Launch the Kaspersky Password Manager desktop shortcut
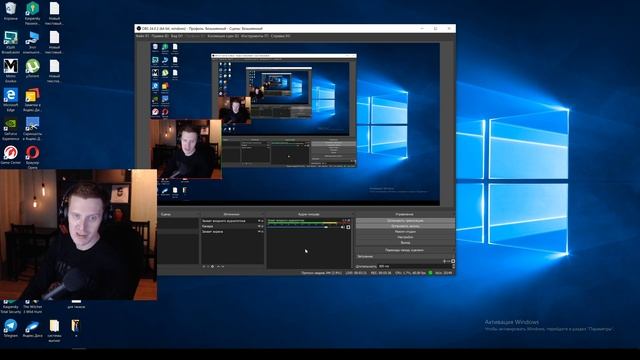 click(32, 13)
